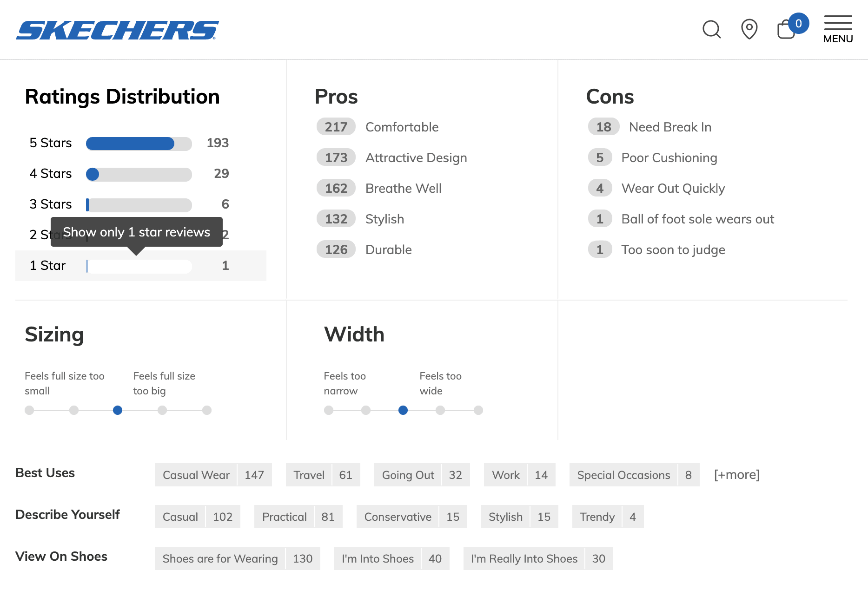Viewport: 868px width, 590px height.
Task: Click the Need Break In con badge
Action: 603,127
